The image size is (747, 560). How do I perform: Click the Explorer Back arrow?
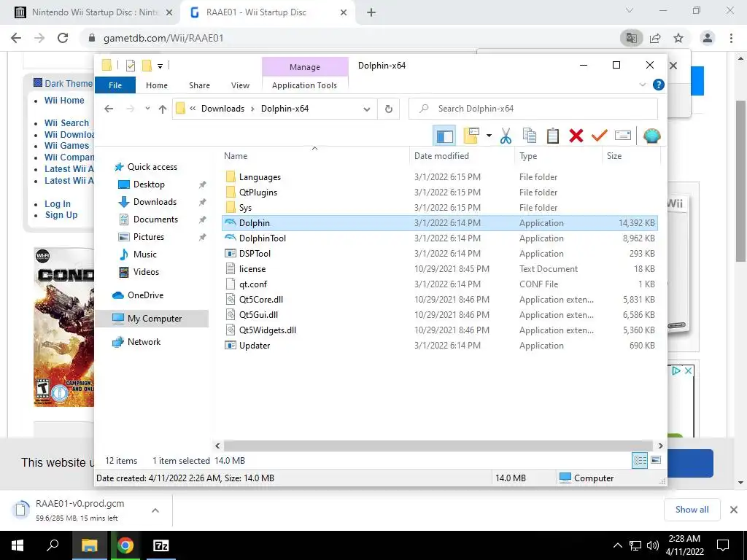point(109,109)
